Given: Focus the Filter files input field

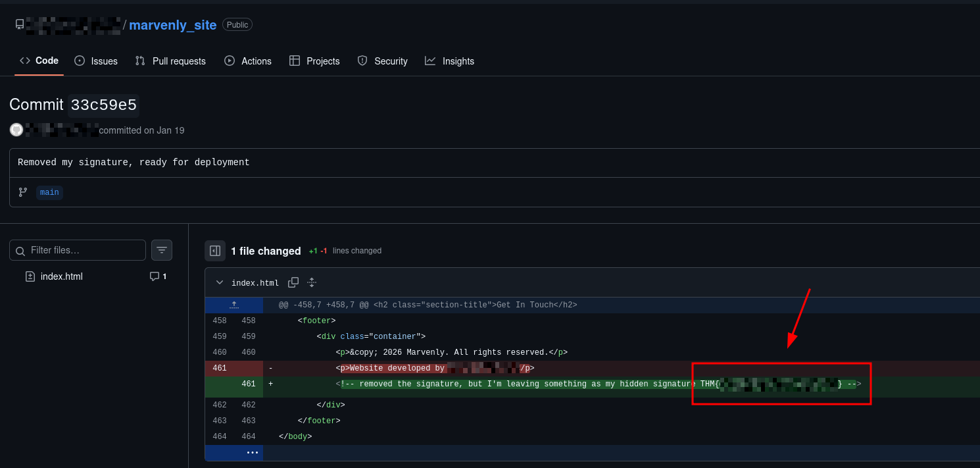Looking at the screenshot, I should pos(84,250).
